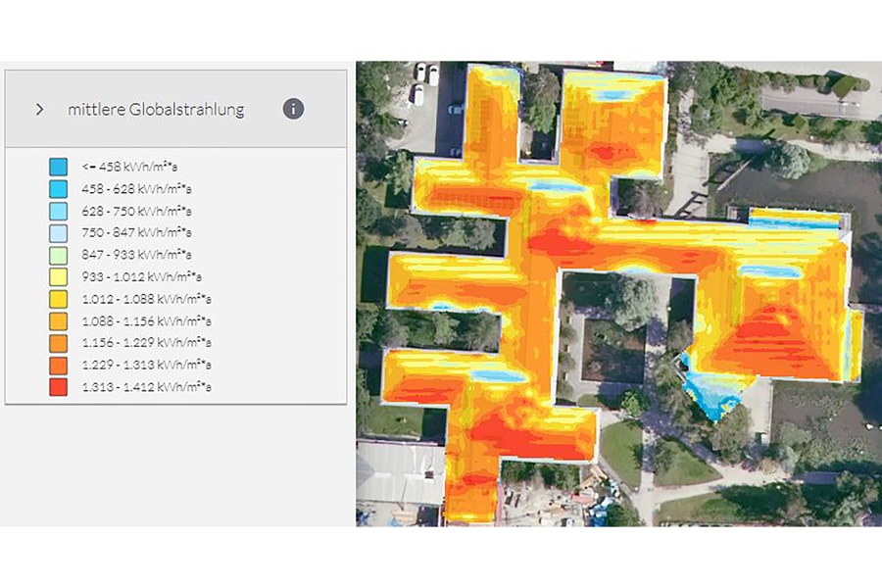882x588 pixels.
Task: Click the 'mittlere Globalstrahlung' layer title
Action: [156, 109]
